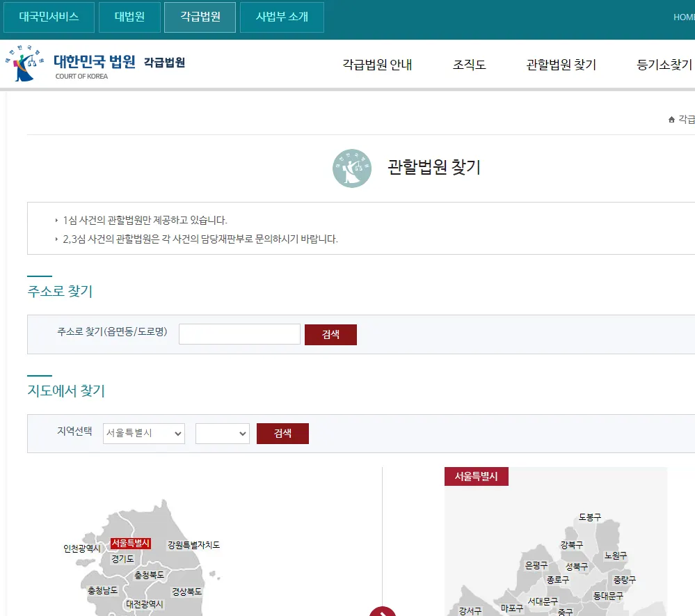Click the 주소로 찾기 section heading
This screenshot has height=616, width=695.
[x=60, y=292]
